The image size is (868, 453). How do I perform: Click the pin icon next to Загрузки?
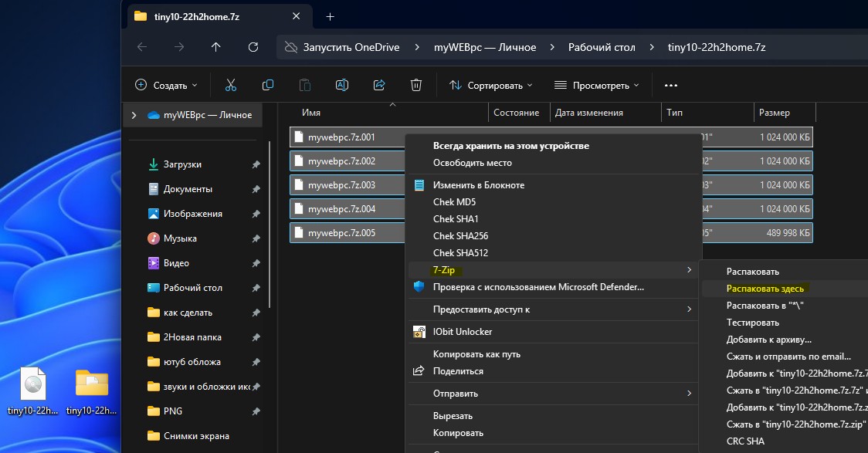[x=256, y=164]
